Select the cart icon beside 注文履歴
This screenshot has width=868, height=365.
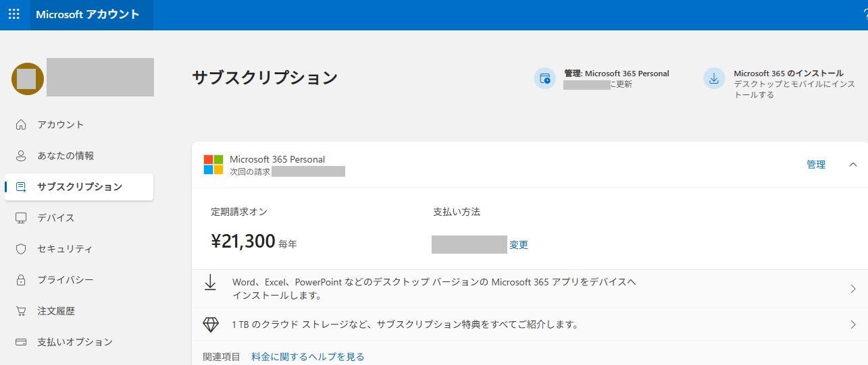pyautogui.click(x=21, y=311)
